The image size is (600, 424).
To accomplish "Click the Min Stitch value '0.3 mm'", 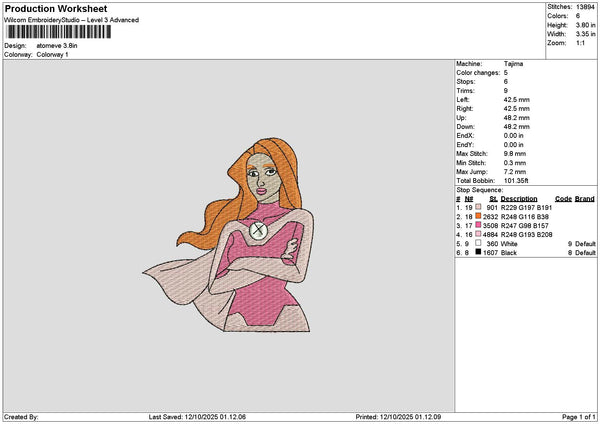I will [x=515, y=163].
